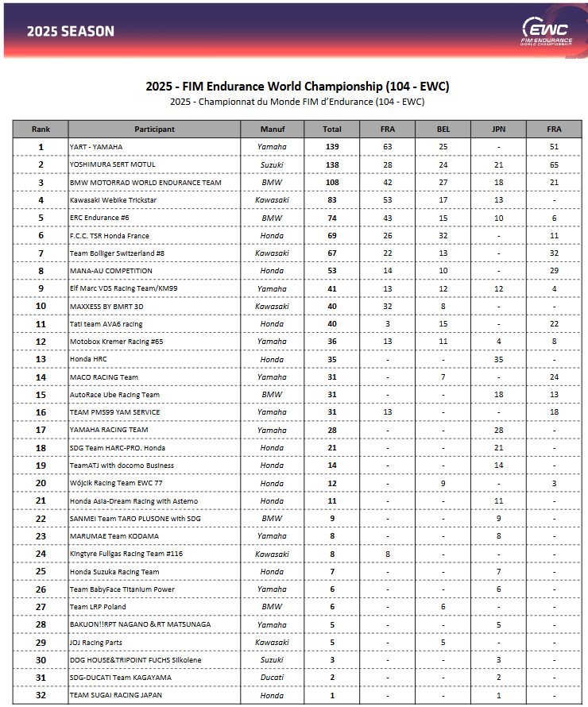Viewport: 588px width, 707px height.
Task: Select the Rank column header
Action: click(41, 129)
